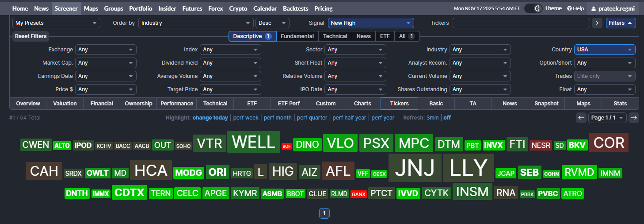The width and height of the screenshot is (644, 224).
Task: Open the Crypto menu item
Action: (238, 8)
